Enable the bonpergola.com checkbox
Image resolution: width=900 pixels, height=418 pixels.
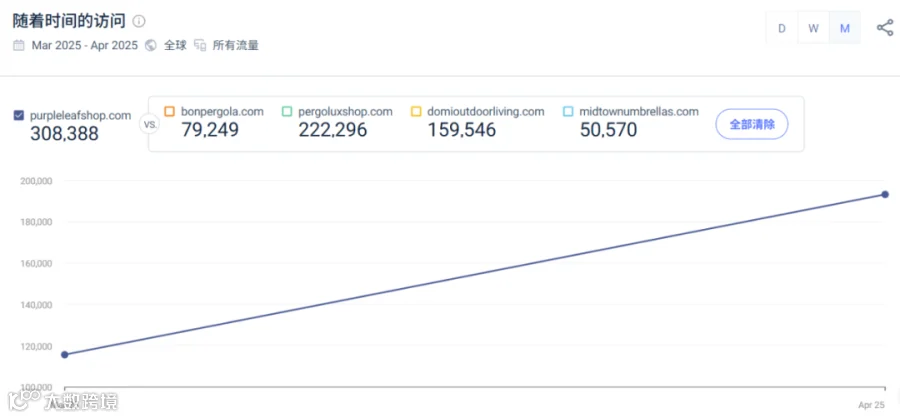(169, 111)
